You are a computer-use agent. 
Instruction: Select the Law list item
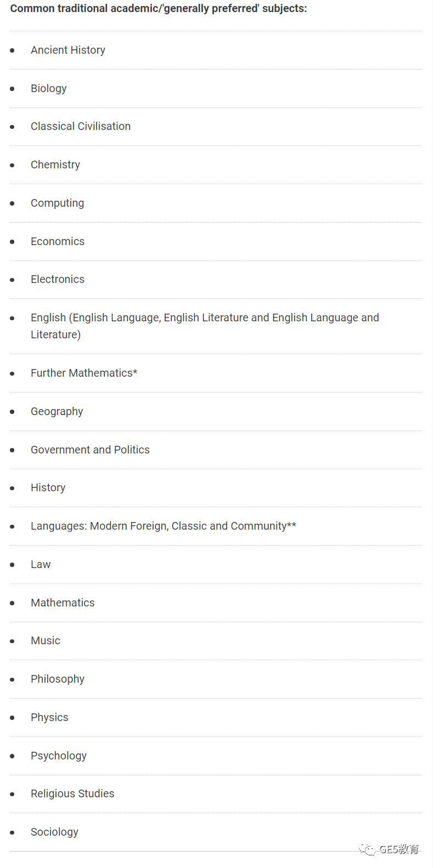click(x=41, y=564)
